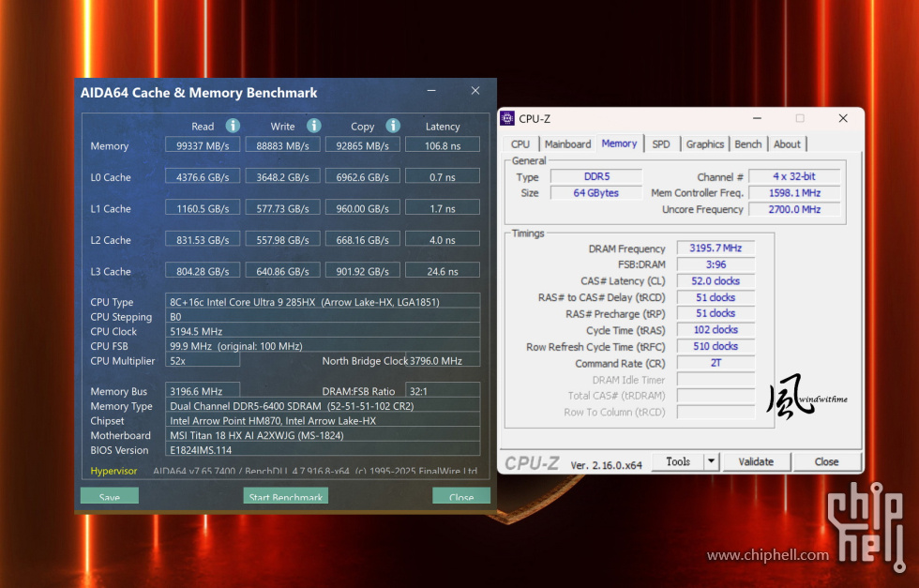Open the About tab in CPU-Z
This screenshot has height=588, width=919.
pyautogui.click(x=787, y=144)
